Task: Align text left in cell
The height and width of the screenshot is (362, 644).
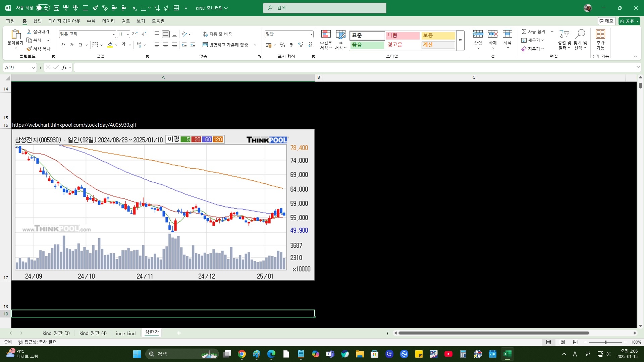Action: tap(157, 45)
